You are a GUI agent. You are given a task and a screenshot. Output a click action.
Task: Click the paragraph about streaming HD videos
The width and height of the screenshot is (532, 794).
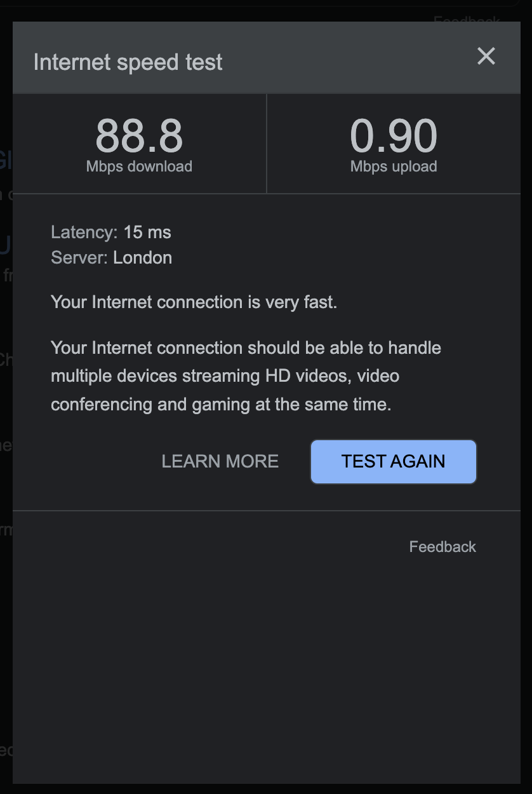point(246,376)
